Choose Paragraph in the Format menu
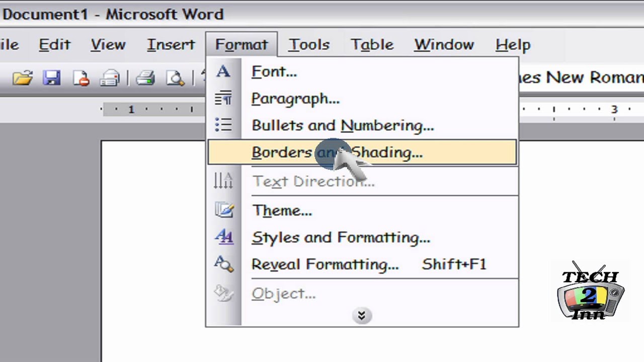Image resolution: width=644 pixels, height=362 pixels. coord(295,99)
